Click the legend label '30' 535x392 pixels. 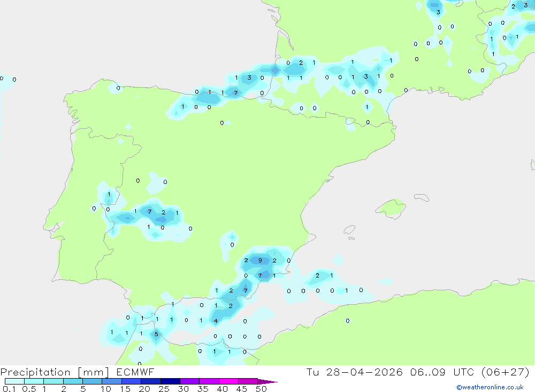pyautogui.click(x=183, y=389)
